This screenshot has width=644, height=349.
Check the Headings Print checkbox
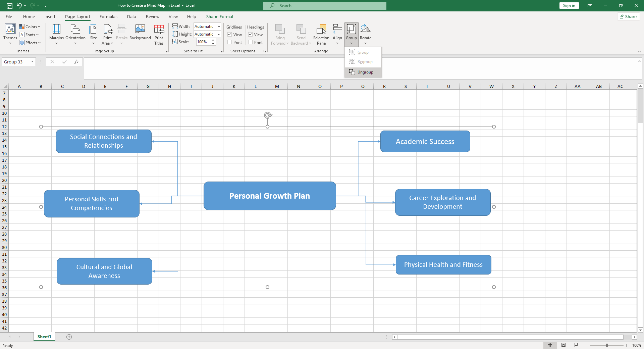pos(251,42)
